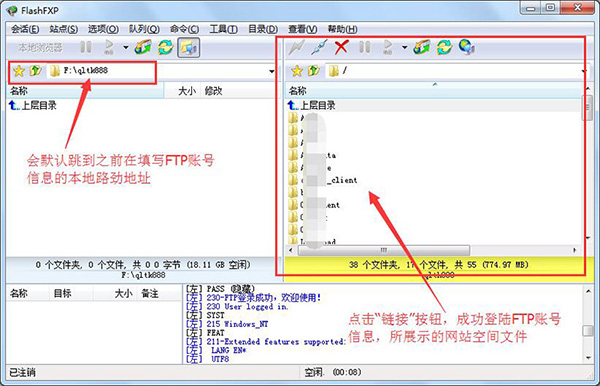The image size is (600, 386).
Task: Click the disconnect plug icon
Action: (x=319, y=47)
